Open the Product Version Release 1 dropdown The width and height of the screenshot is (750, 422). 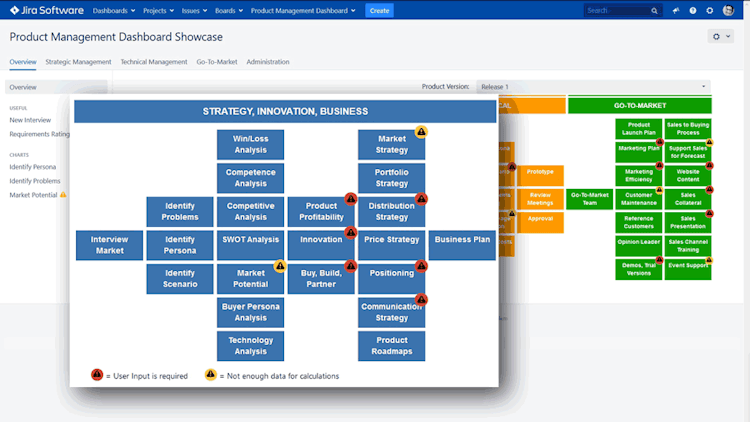click(x=593, y=87)
